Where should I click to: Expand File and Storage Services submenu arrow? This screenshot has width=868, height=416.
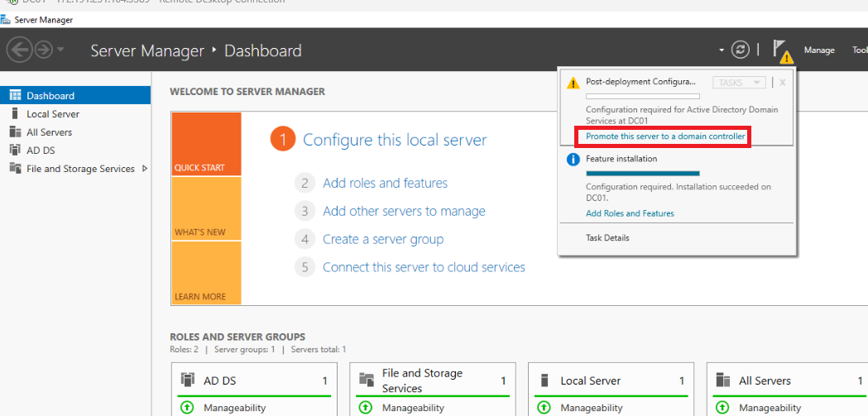pos(145,168)
